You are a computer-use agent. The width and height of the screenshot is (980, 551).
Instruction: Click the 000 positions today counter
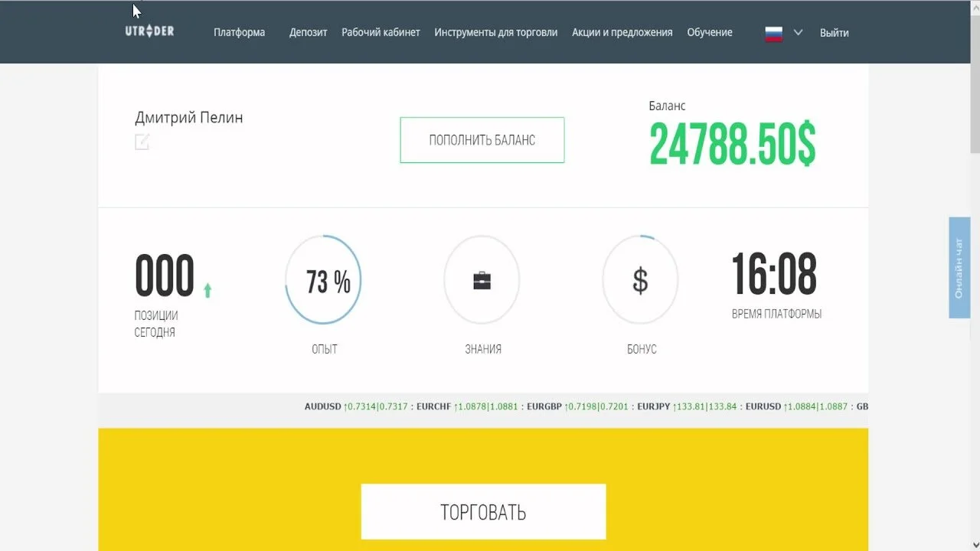click(165, 276)
